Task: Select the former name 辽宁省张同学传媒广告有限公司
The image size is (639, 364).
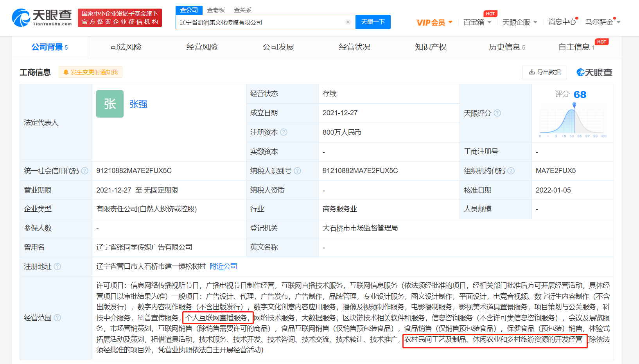Action: point(144,247)
